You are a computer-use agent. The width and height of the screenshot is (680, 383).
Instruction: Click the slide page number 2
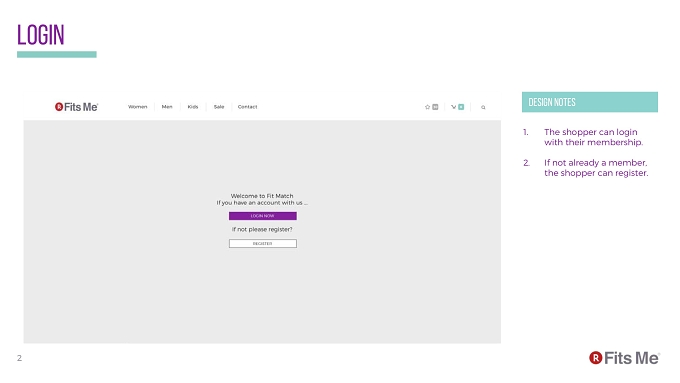click(19, 358)
